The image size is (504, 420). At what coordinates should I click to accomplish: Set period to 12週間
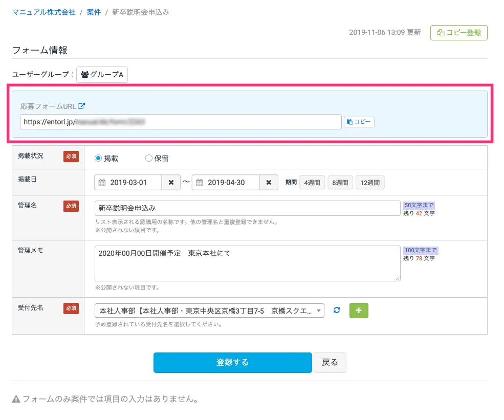(x=370, y=183)
